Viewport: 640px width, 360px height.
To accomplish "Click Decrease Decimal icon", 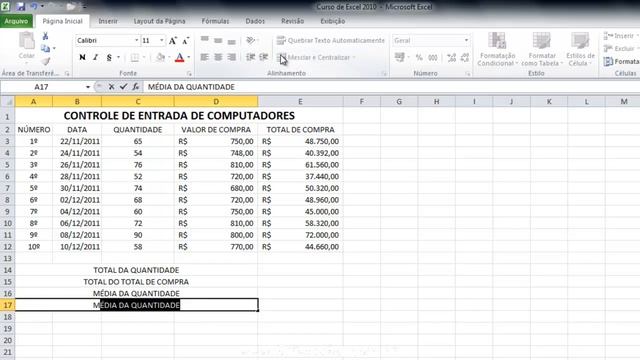I will click(x=465, y=58).
